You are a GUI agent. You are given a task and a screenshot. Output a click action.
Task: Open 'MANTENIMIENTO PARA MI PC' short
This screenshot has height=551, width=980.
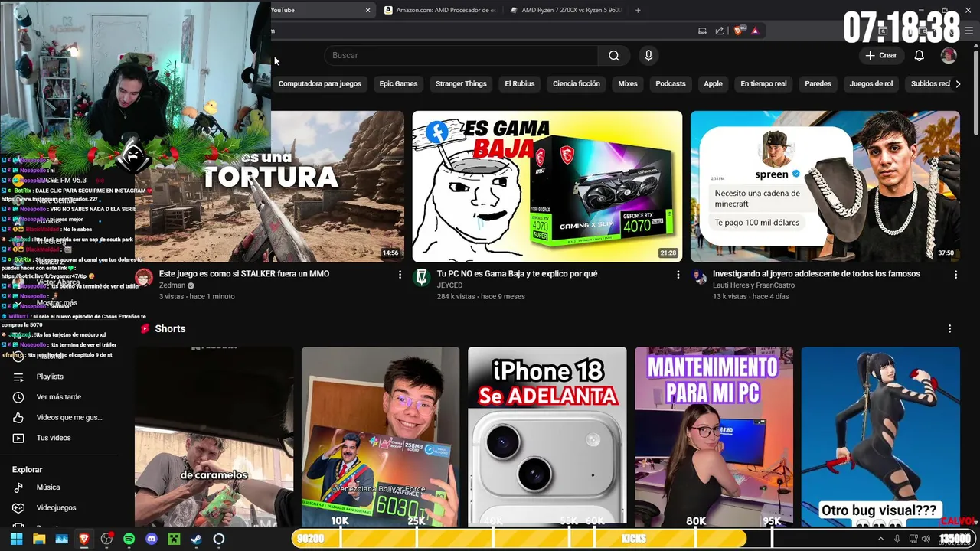tap(714, 437)
